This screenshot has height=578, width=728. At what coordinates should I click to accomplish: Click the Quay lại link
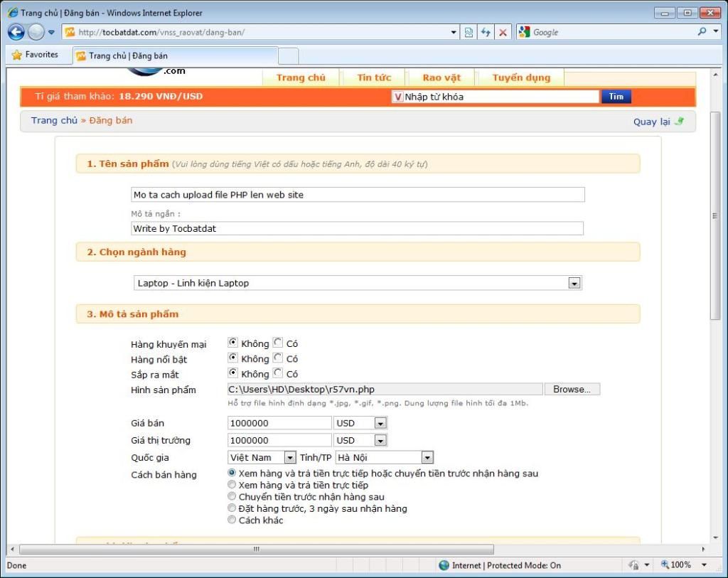tap(652, 122)
